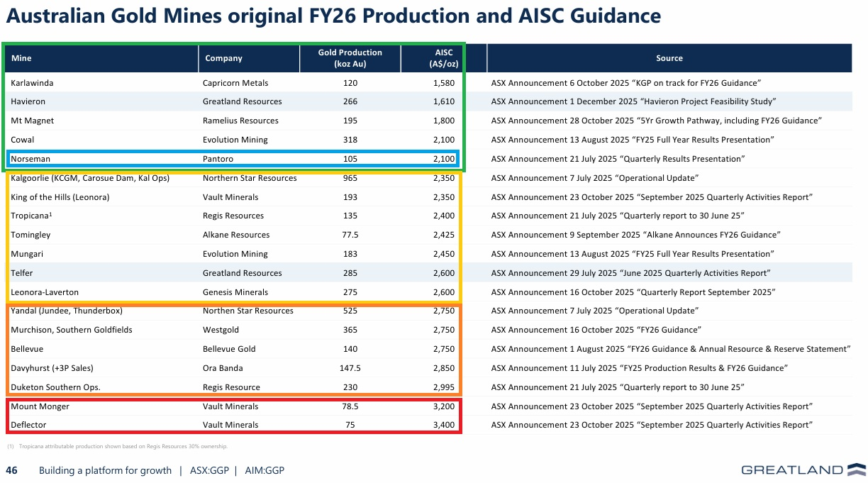This screenshot has width=868, height=483.
Task: Select the Karlawinda mine cell
Action: click(32, 83)
